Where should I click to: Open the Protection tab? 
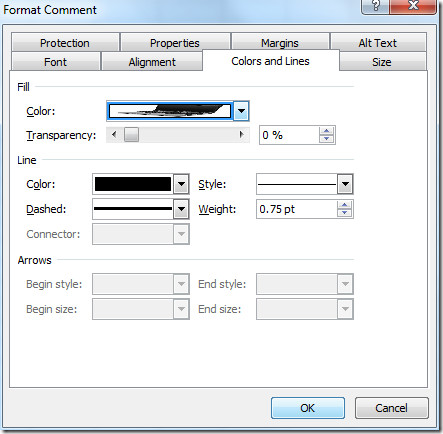[65, 43]
